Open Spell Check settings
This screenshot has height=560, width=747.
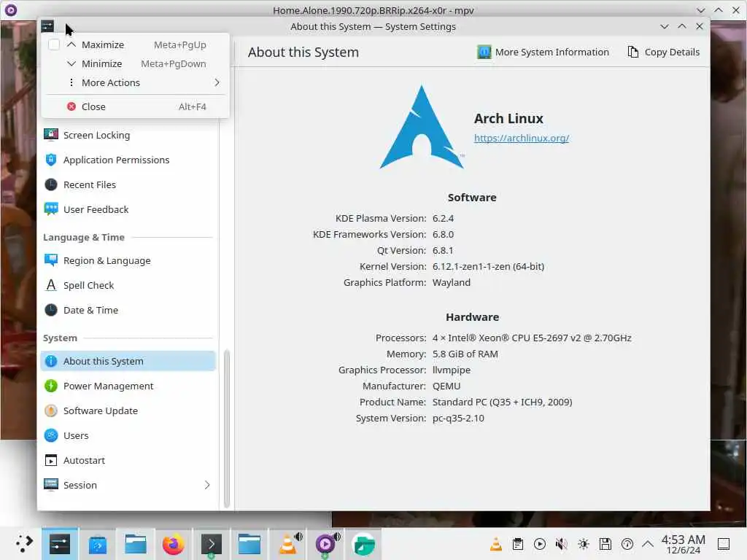click(128, 285)
